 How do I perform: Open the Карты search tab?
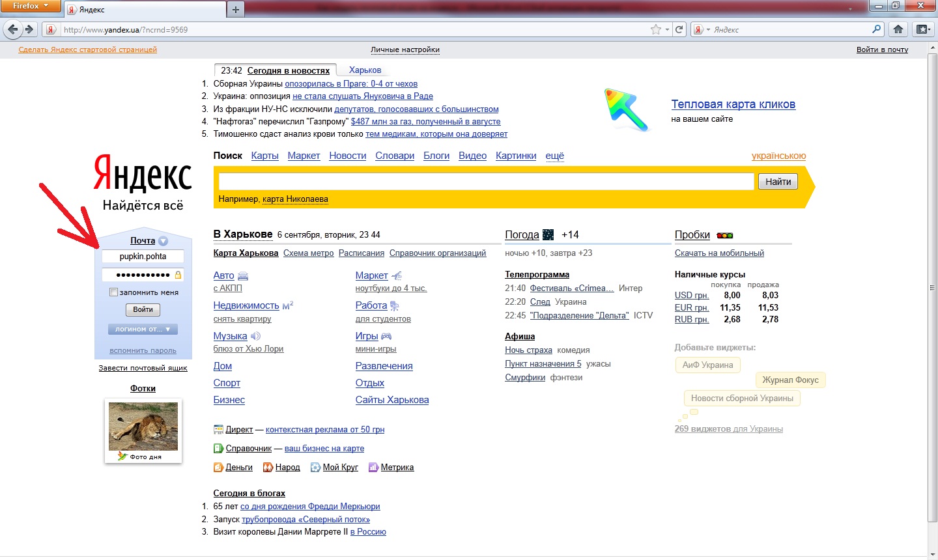264,156
